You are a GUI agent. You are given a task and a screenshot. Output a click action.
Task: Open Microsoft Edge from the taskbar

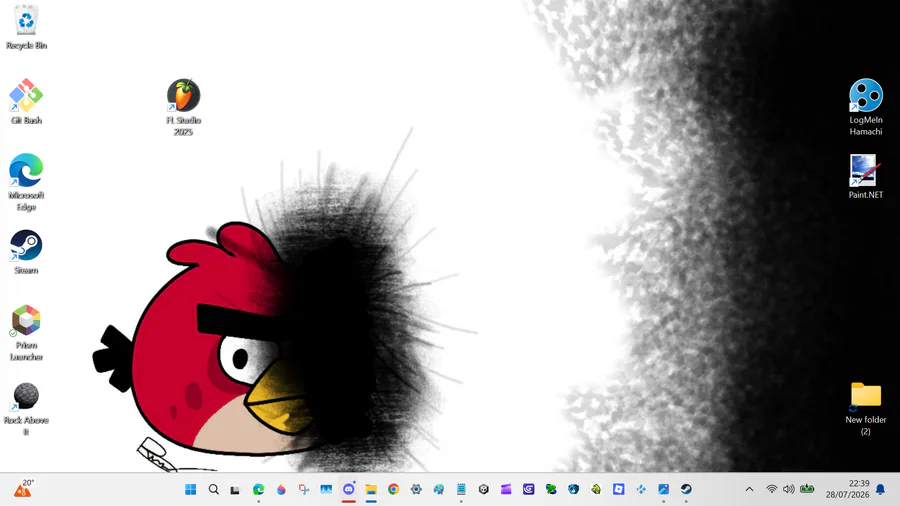258,489
